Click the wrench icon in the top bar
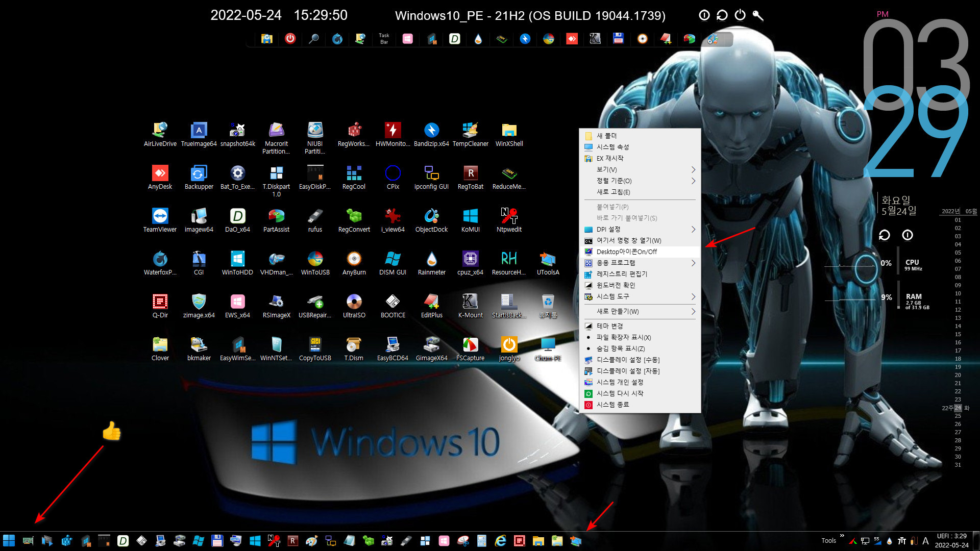 (758, 15)
